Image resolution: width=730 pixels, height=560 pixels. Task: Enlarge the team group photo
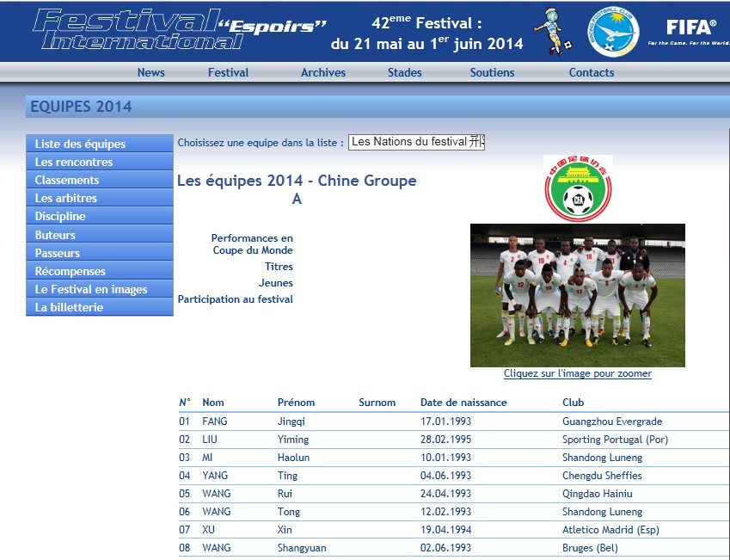click(577, 295)
